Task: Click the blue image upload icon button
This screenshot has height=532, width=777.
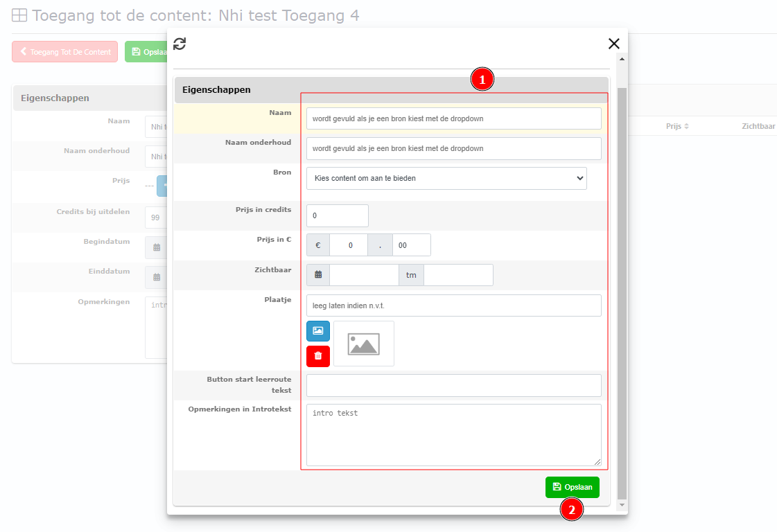Action: (x=318, y=331)
